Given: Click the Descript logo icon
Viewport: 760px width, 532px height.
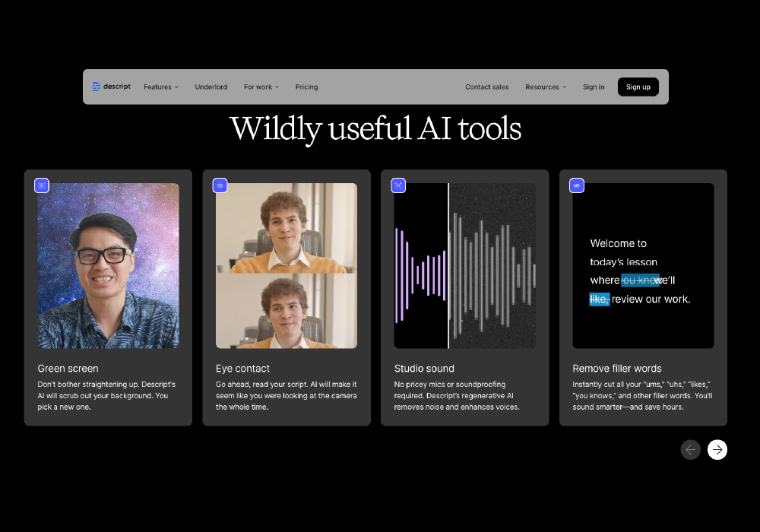Looking at the screenshot, I should click(97, 87).
